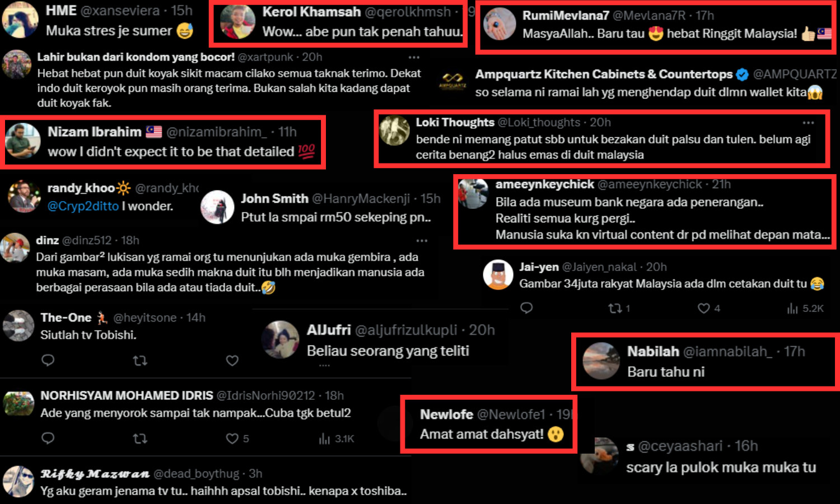View analytics showing 5.2K on Jai-yen's tweet
Image resolution: width=840 pixels, height=504 pixels.
pyautogui.click(x=805, y=308)
